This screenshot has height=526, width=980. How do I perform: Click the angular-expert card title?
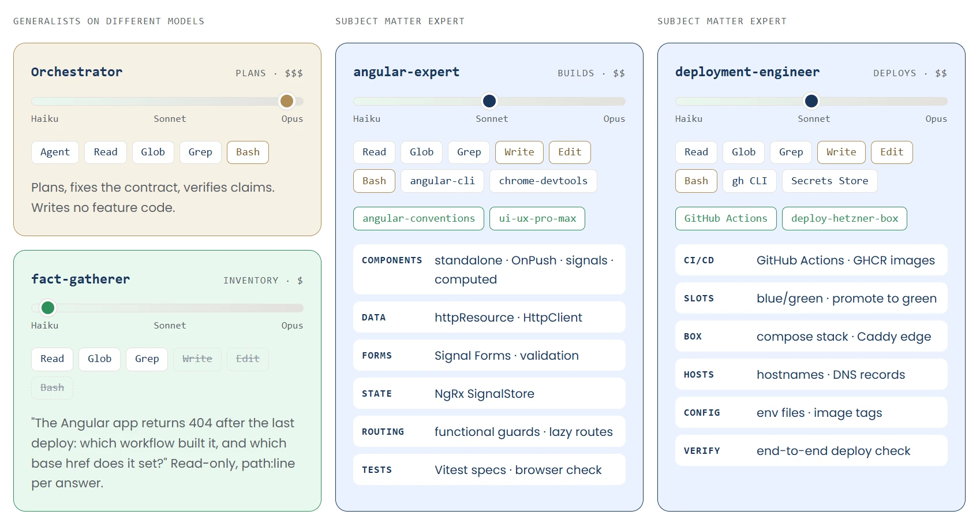pyautogui.click(x=406, y=72)
